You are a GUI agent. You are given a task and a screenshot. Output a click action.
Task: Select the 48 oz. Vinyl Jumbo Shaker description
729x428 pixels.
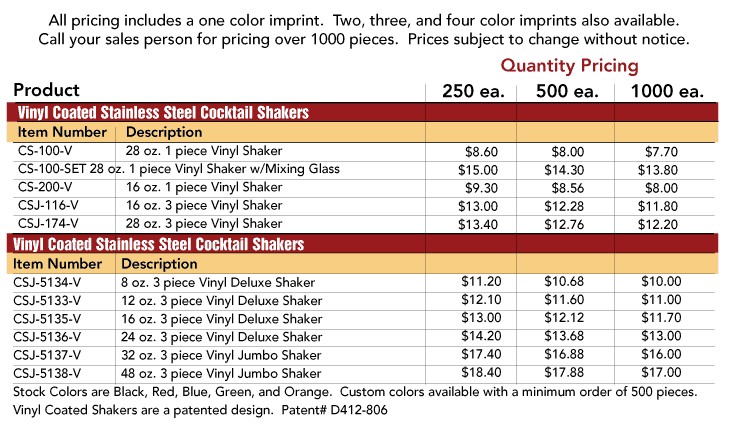click(221, 373)
